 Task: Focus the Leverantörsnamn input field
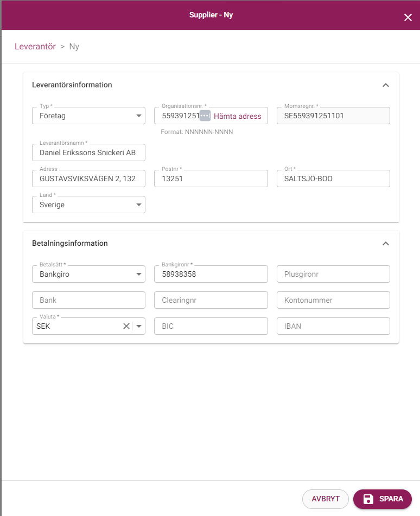point(88,152)
